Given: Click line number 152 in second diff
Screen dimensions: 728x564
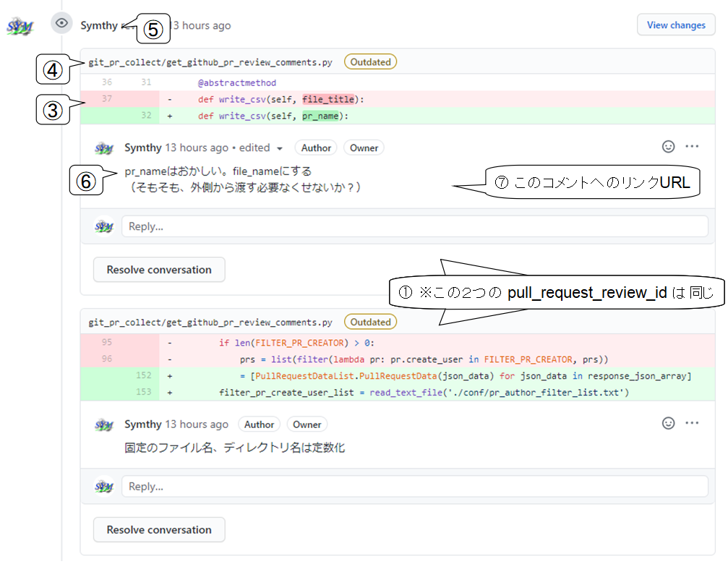Looking at the screenshot, I should 143,375.
